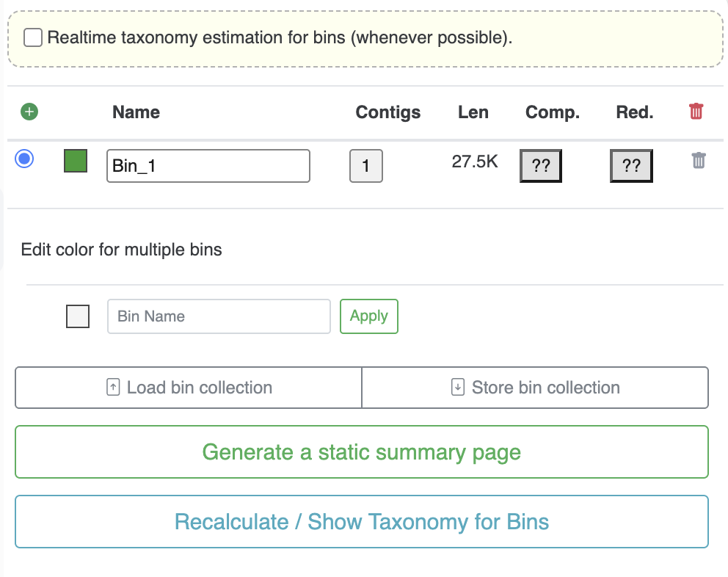Click the Bin_1 name text field
This screenshot has height=577, width=728.
208,166
